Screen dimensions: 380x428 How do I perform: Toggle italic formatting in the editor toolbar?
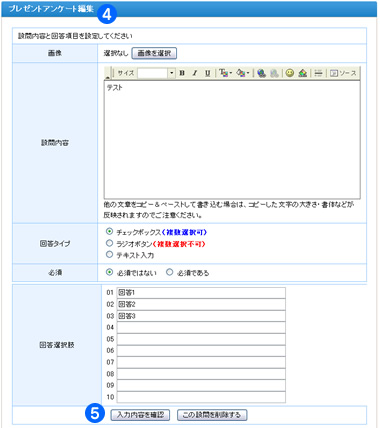195,73
